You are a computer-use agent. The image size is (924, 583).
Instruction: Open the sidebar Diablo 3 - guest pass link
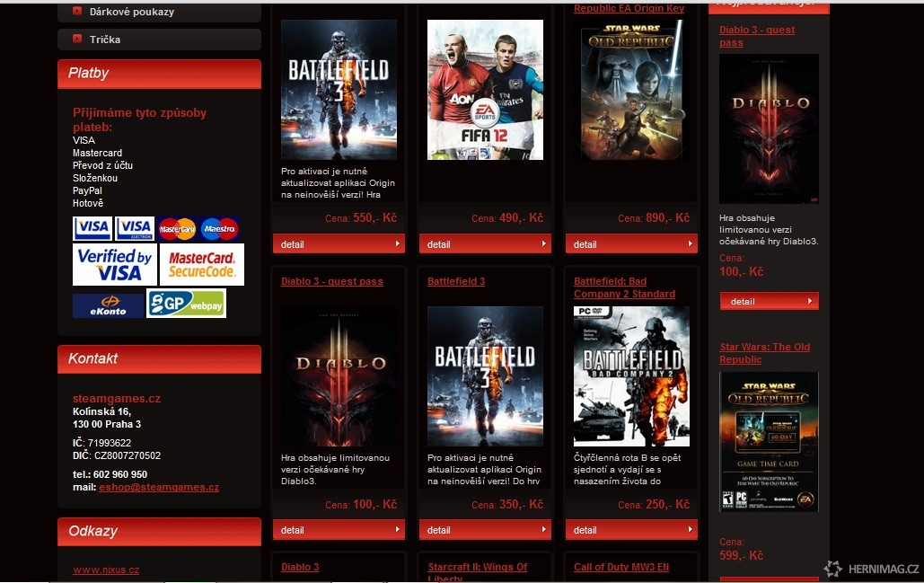757,36
